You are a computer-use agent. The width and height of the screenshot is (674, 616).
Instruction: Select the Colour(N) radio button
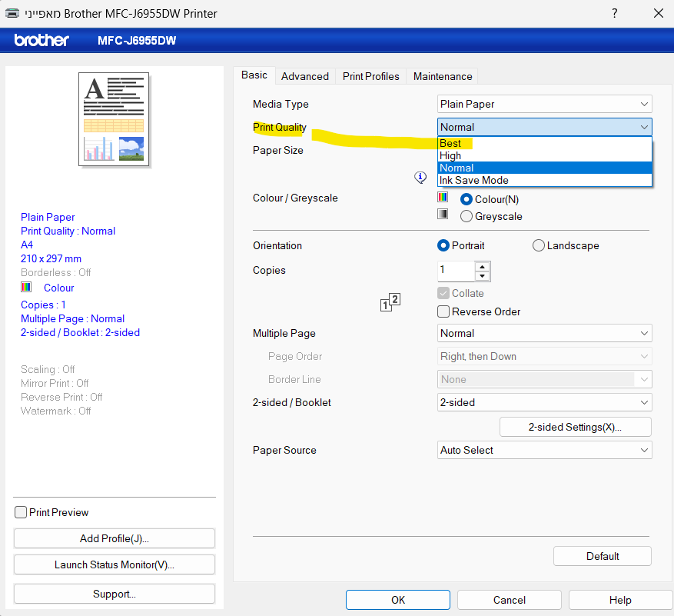[466, 200]
